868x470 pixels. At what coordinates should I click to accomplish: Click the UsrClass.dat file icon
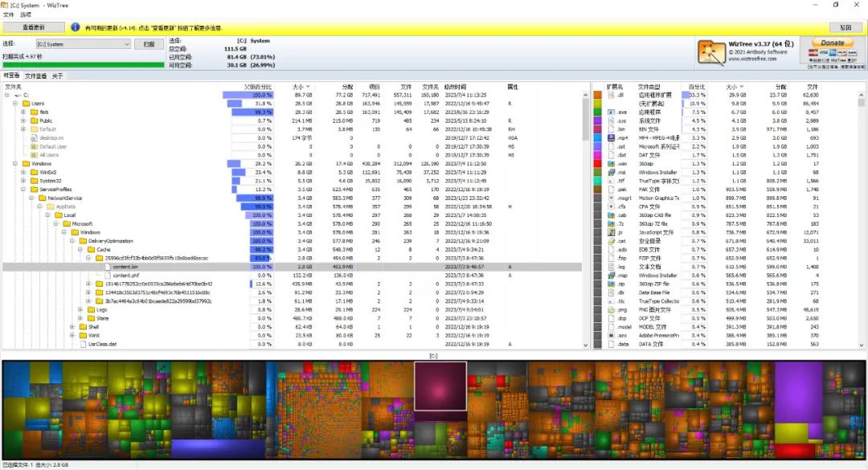[x=83, y=344]
